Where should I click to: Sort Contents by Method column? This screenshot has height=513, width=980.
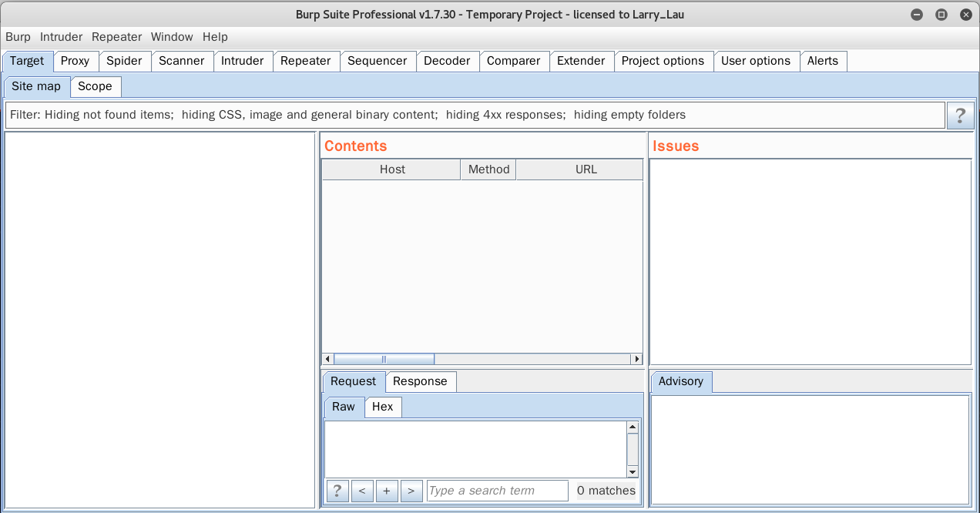pos(488,169)
